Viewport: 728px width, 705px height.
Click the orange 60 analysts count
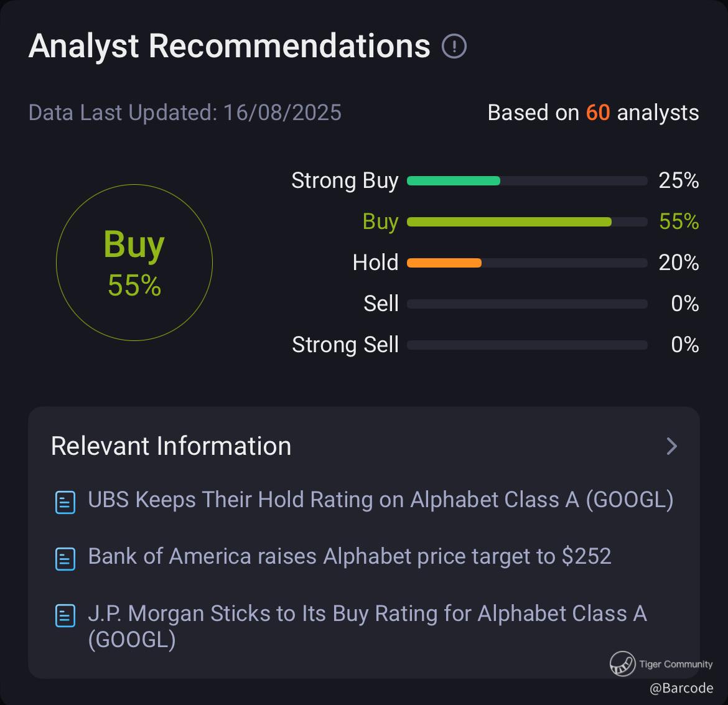coord(597,113)
